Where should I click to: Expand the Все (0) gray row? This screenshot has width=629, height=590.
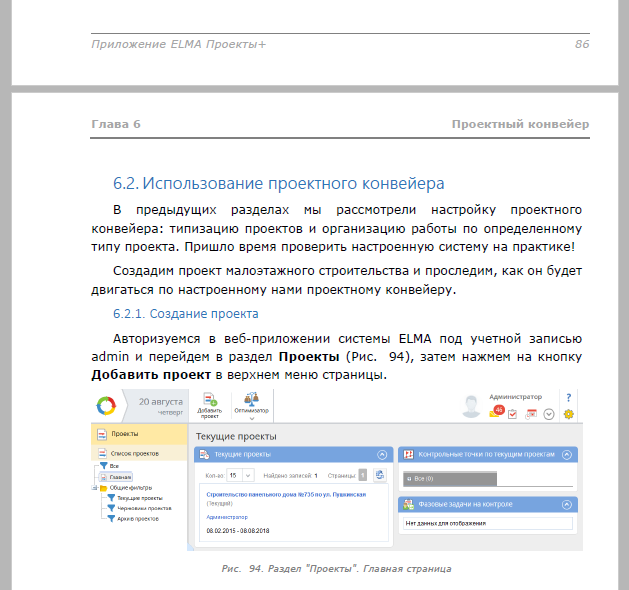pos(450,479)
